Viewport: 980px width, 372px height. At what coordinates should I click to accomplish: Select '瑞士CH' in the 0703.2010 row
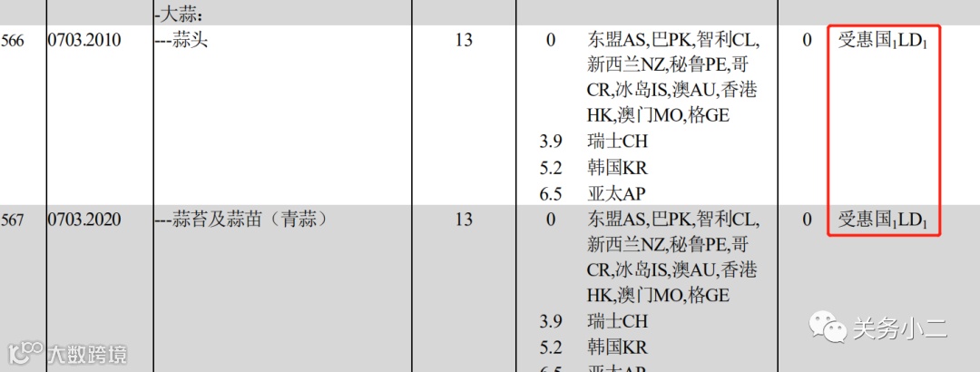(x=618, y=142)
